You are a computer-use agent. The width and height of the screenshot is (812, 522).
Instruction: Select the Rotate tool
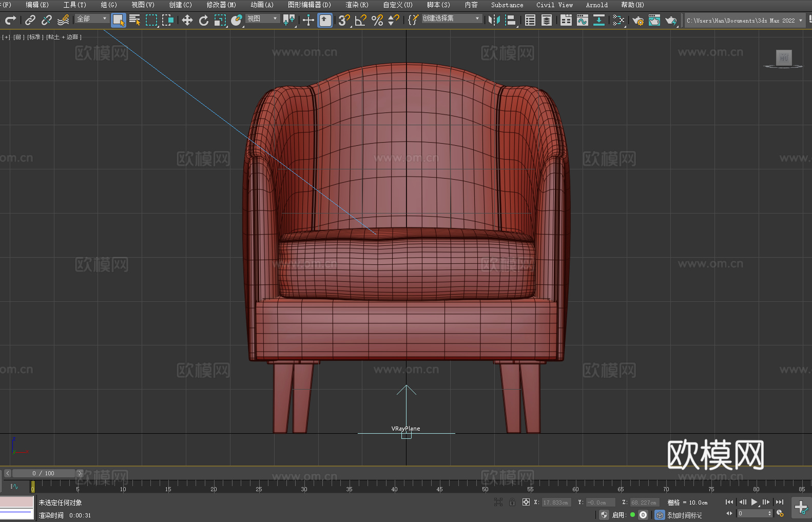coord(204,20)
